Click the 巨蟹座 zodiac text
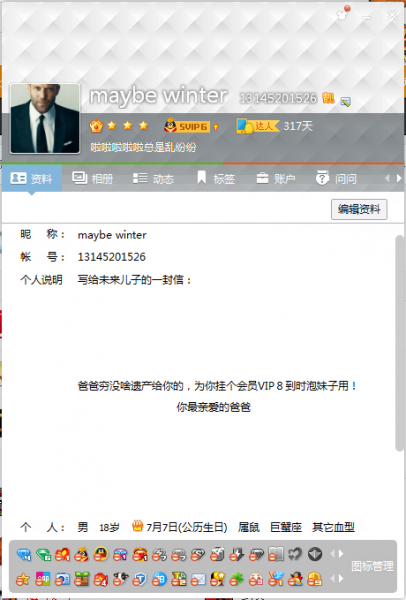Viewport: 406px width, 600px height. tap(286, 527)
